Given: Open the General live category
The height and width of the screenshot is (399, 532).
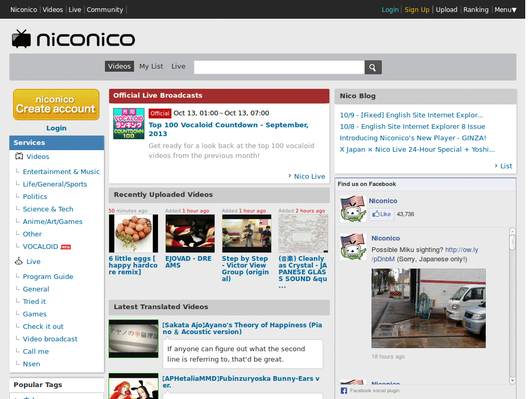Looking at the screenshot, I should 36,289.
